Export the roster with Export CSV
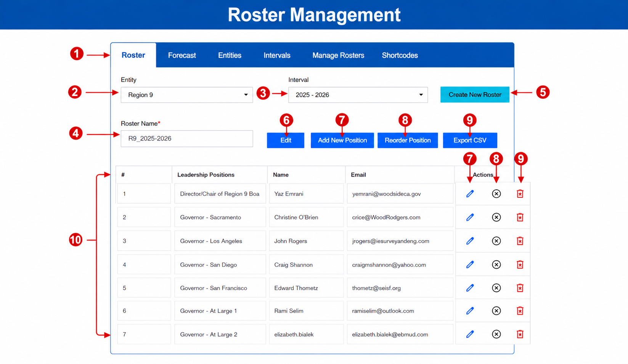This screenshot has width=628, height=364. tap(470, 140)
